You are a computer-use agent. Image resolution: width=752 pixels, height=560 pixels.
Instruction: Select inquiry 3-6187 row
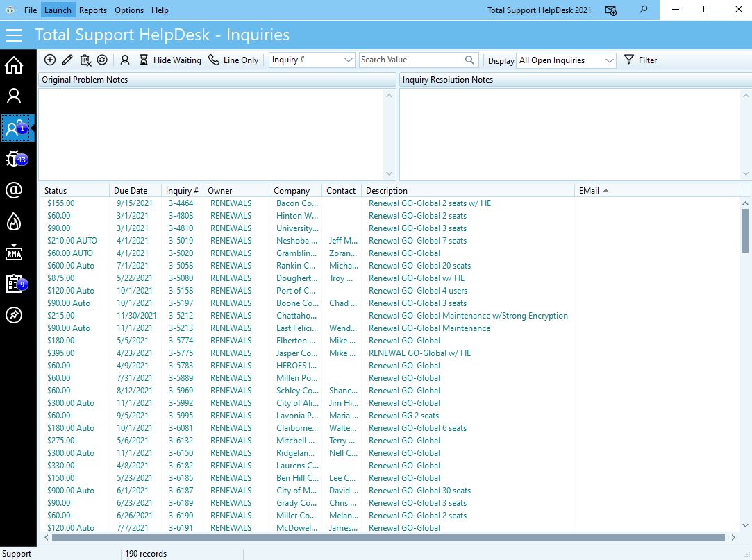pyautogui.click(x=391, y=491)
